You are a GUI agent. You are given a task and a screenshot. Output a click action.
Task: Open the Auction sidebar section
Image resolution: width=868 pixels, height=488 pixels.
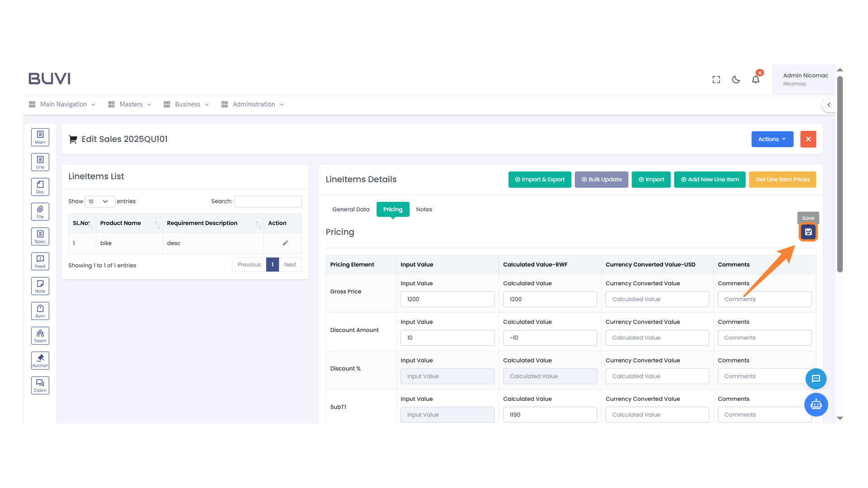[40, 361]
